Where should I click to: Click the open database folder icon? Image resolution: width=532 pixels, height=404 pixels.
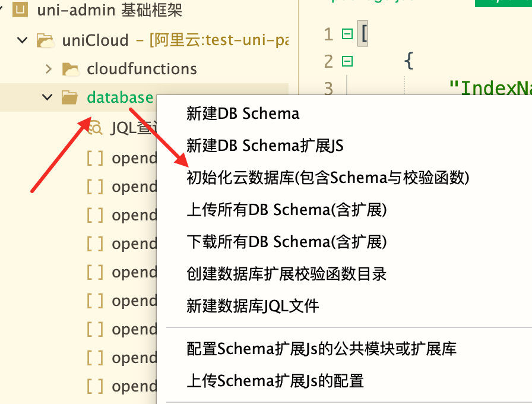70,97
